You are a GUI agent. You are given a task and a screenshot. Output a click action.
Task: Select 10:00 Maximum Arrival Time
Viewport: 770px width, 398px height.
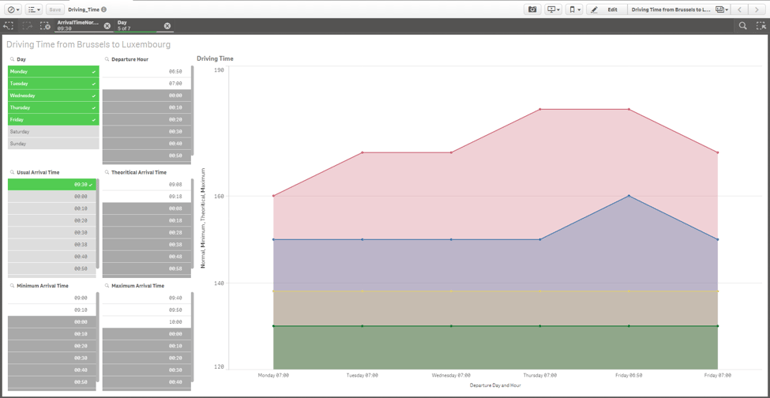point(146,322)
